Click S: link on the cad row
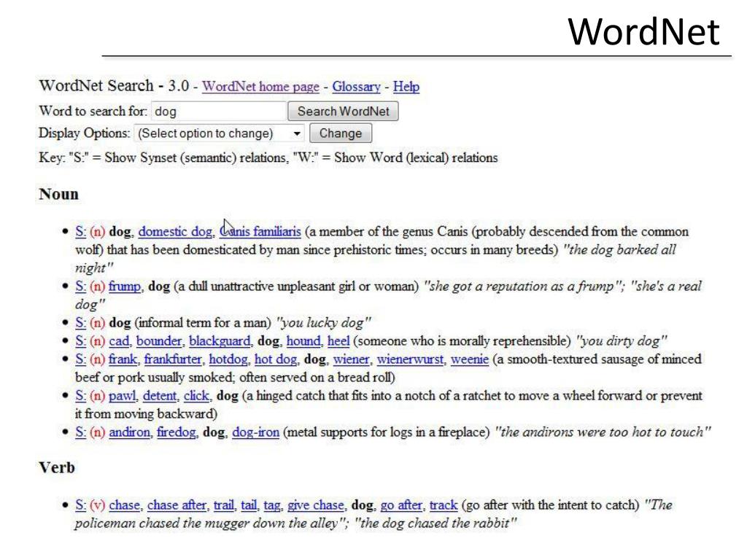Screen dimensions: 747x560 click(80, 341)
